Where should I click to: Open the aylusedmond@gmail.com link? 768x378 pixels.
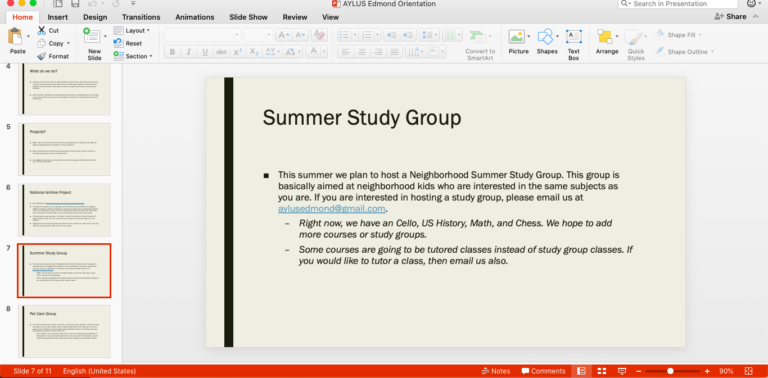tap(332, 209)
